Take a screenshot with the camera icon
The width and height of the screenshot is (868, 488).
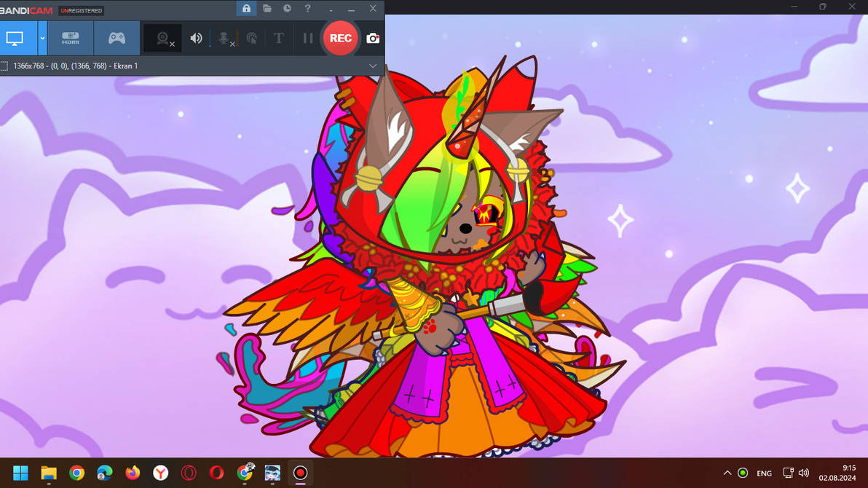coord(373,38)
